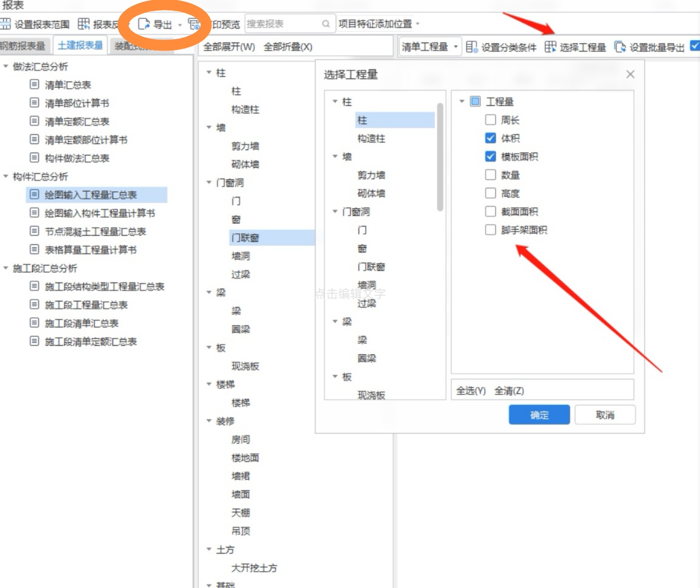Select 大开挖土方 in the component tree

tap(254, 568)
